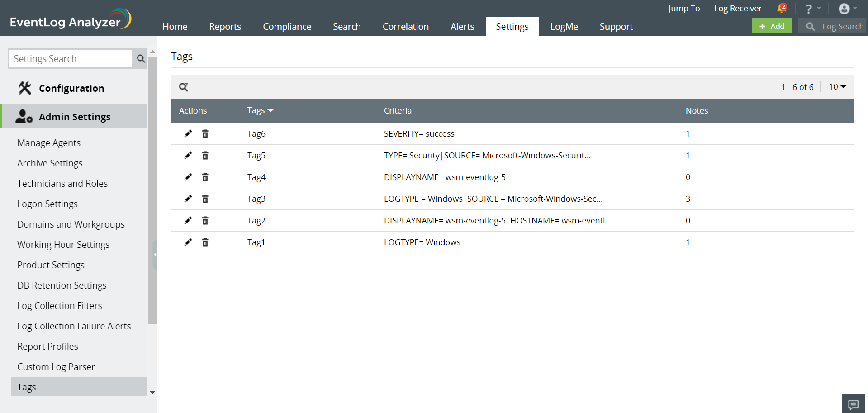The image size is (868, 413).
Task: Open Working Hour Settings
Action: pos(63,245)
